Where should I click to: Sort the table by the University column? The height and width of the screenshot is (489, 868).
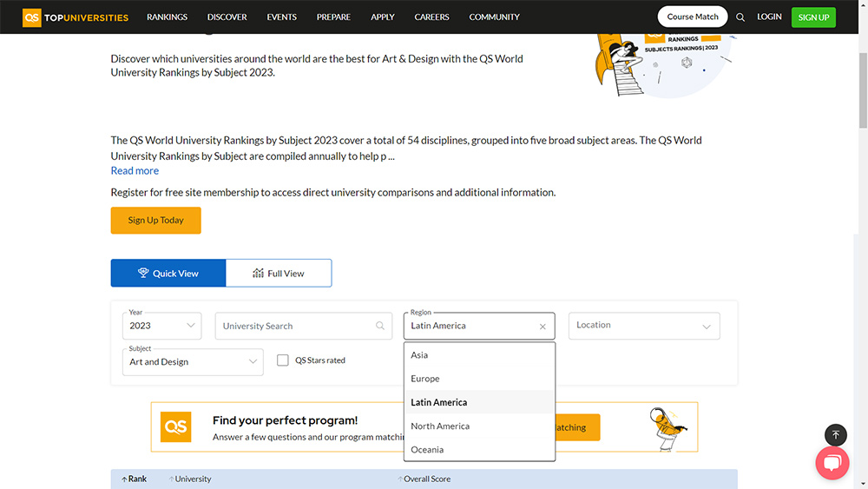point(190,479)
